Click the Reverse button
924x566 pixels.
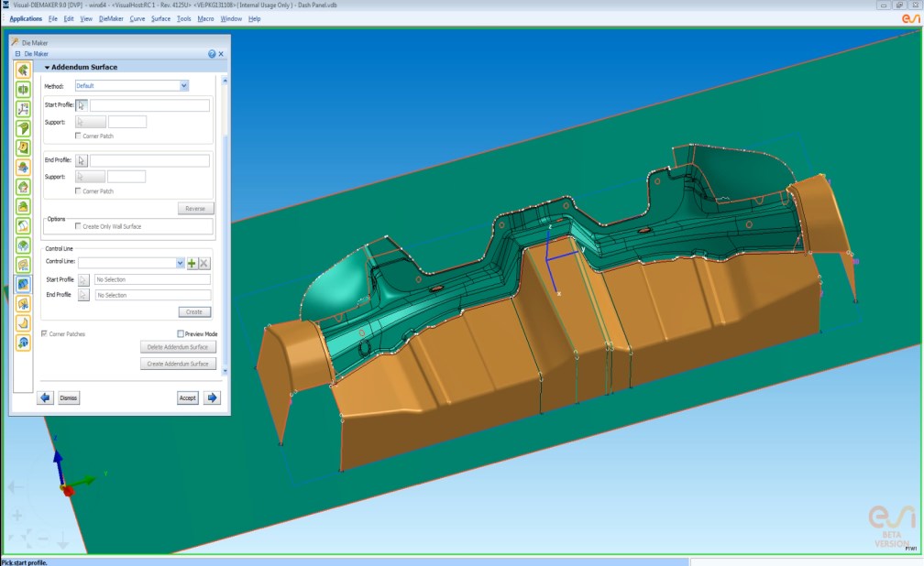click(x=195, y=209)
